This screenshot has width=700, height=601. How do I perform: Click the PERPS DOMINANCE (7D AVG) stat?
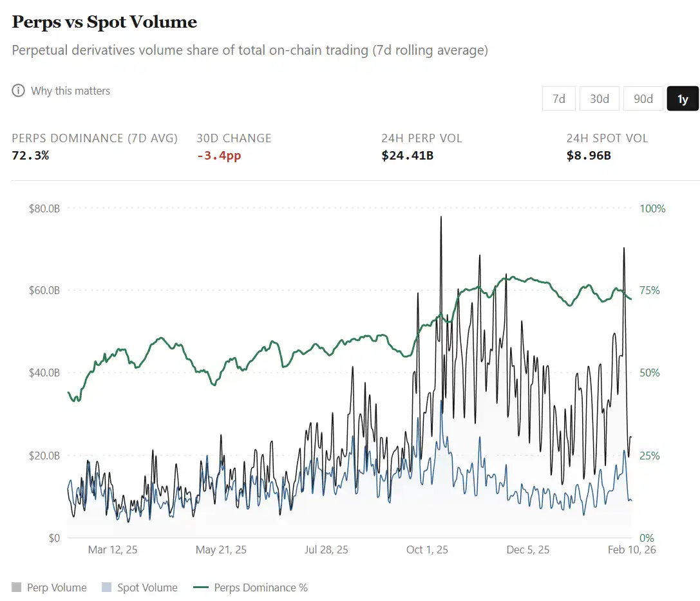(x=95, y=138)
